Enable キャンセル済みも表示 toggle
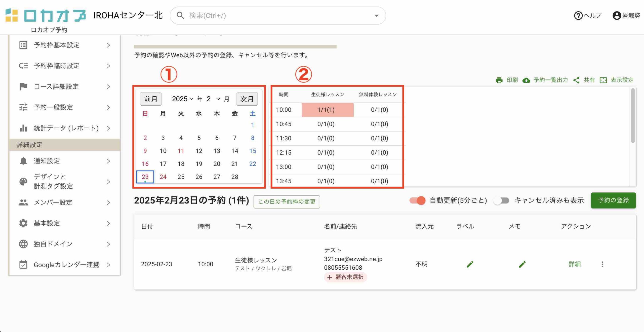The height and width of the screenshot is (332, 644). [501, 200]
